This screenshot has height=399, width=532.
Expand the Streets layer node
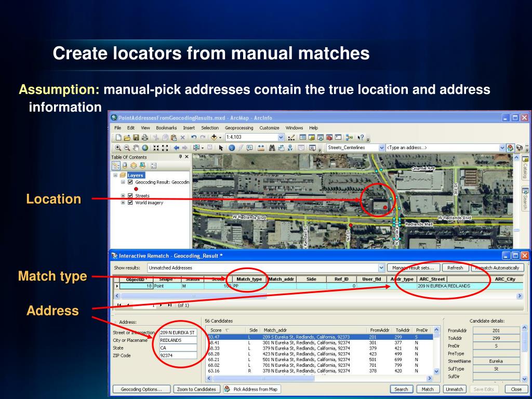coord(123,196)
